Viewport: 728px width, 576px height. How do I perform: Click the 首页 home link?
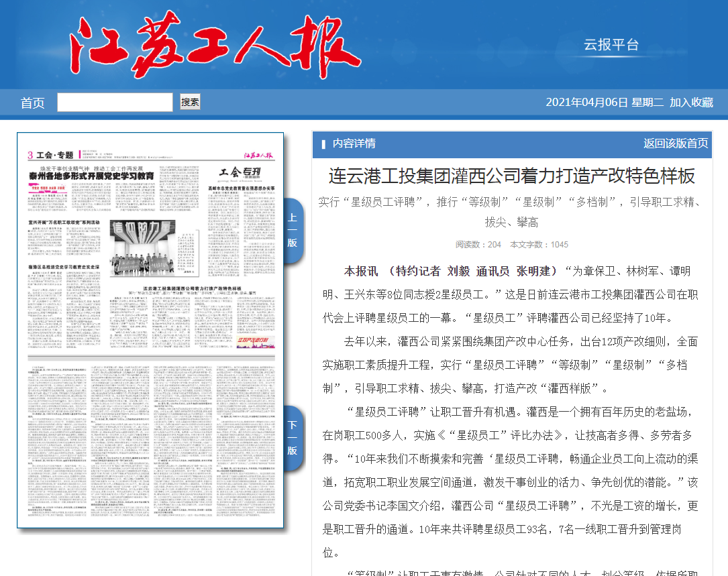point(32,103)
